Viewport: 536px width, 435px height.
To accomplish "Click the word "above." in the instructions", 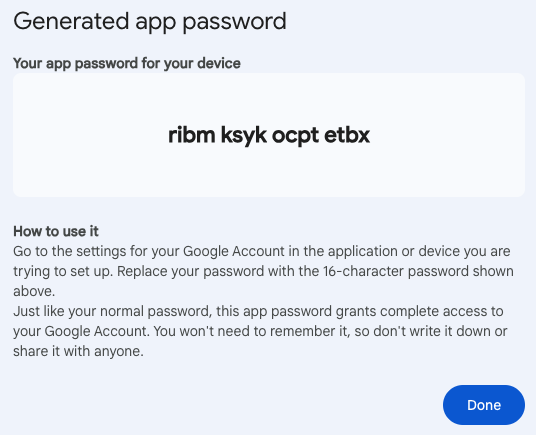I will [x=34, y=291].
